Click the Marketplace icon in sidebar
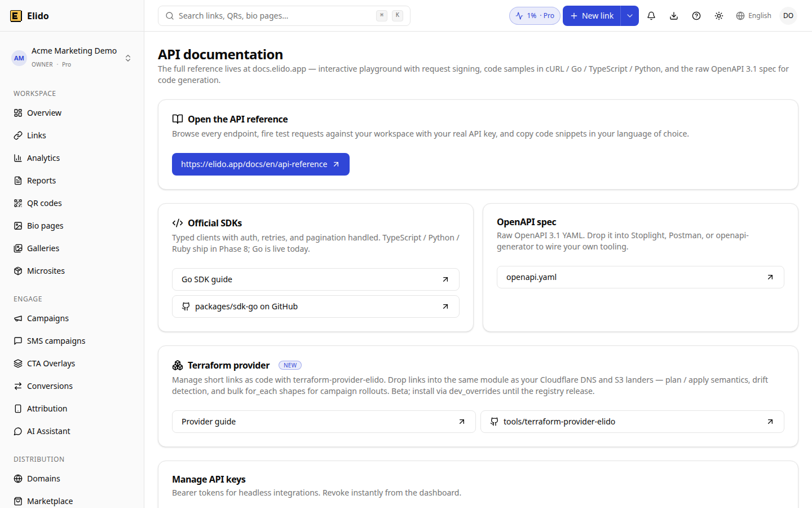 point(18,501)
